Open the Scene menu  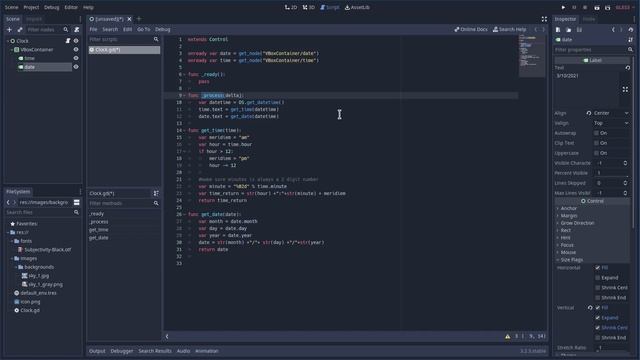click(11, 7)
